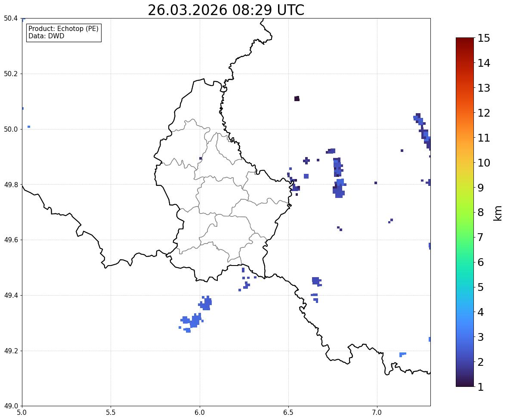Select latitude tick label 50.0

[11, 130]
